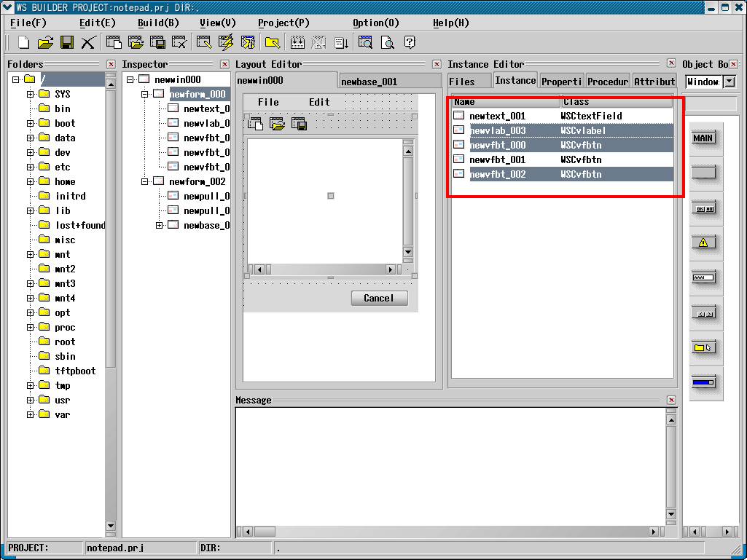747x560 pixels.
Task: Click open folder icon inside Layout Editor form
Action: pos(277,124)
